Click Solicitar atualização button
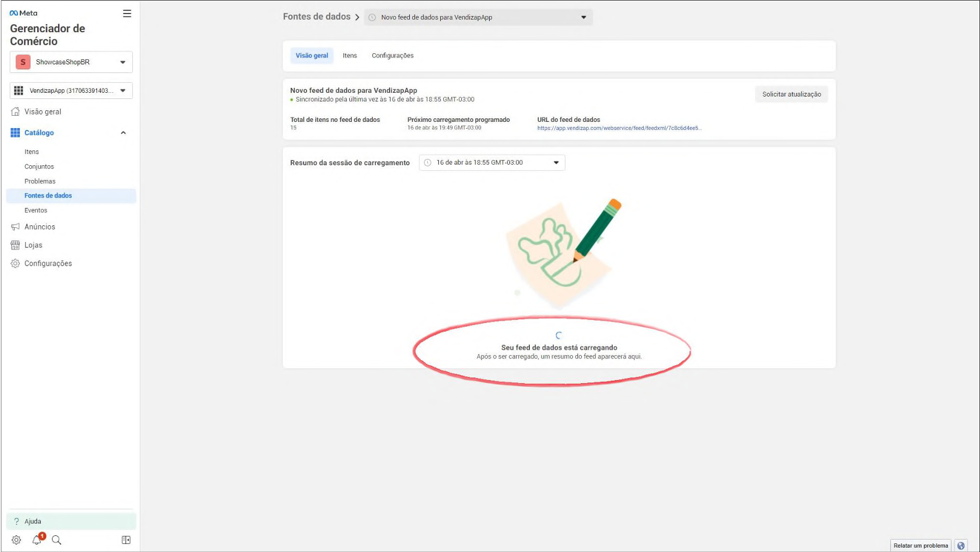Image resolution: width=980 pixels, height=552 pixels. (791, 94)
